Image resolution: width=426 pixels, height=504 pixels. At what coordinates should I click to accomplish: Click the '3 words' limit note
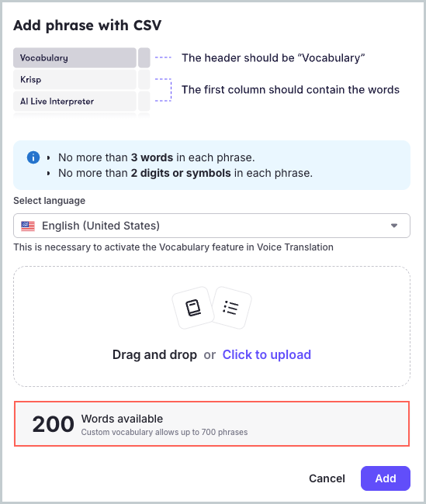click(152, 157)
